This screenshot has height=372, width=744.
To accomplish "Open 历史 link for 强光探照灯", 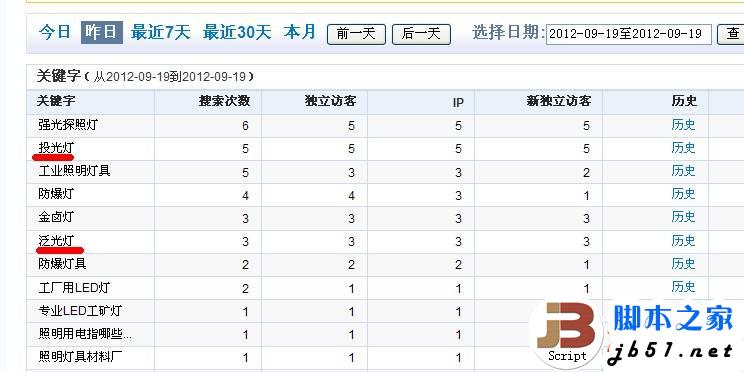I will (x=683, y=125).
